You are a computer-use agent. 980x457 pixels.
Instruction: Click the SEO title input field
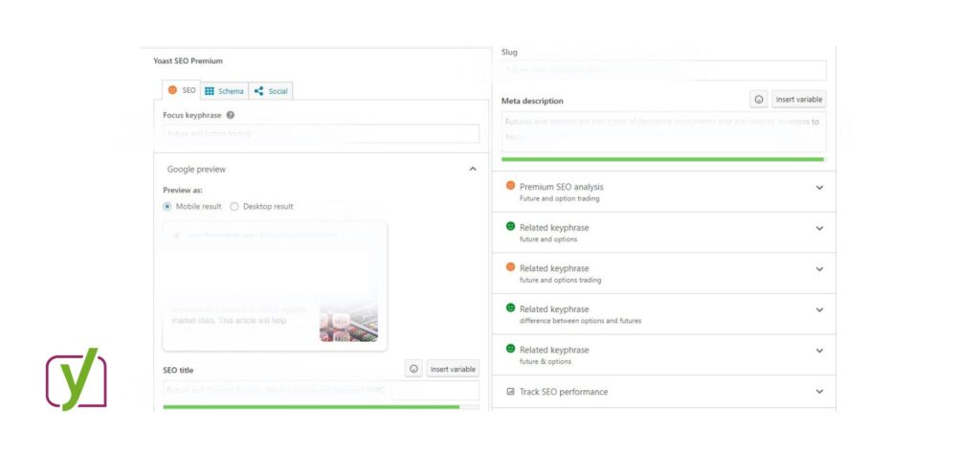[x=322, y=390]
